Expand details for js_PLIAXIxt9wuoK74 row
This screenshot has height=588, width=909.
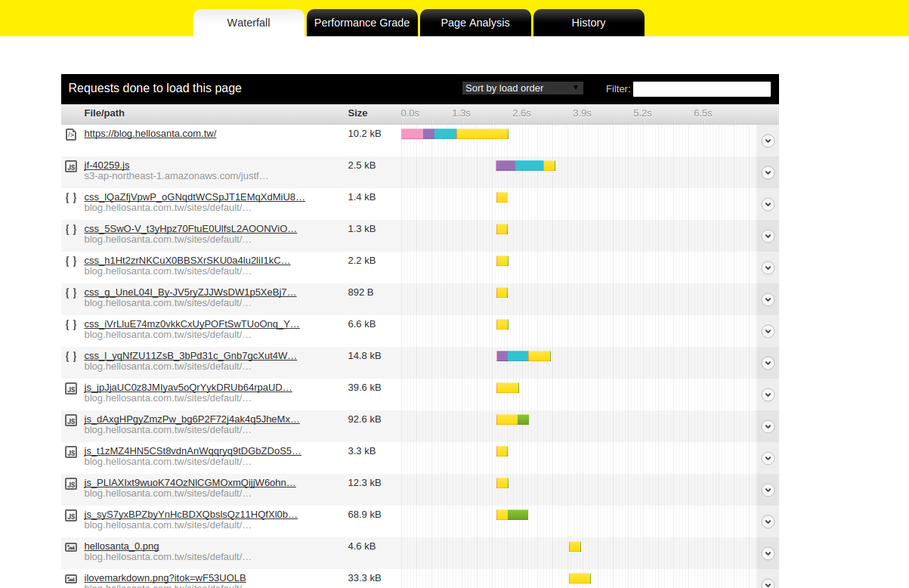[x=768, y=490]
